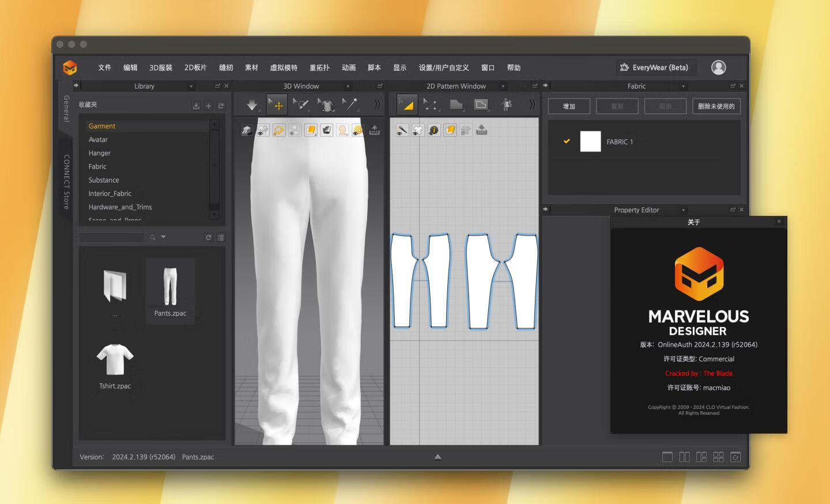830x504 pixels.
Task: Switch to the CONNECT Store sidebar tab
Action: pyautogui.click(x=66, y=180)
